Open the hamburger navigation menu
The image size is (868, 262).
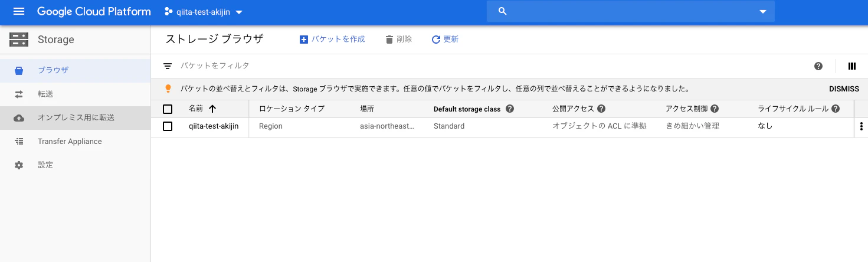pyautogui.click(x=18, y=12)
